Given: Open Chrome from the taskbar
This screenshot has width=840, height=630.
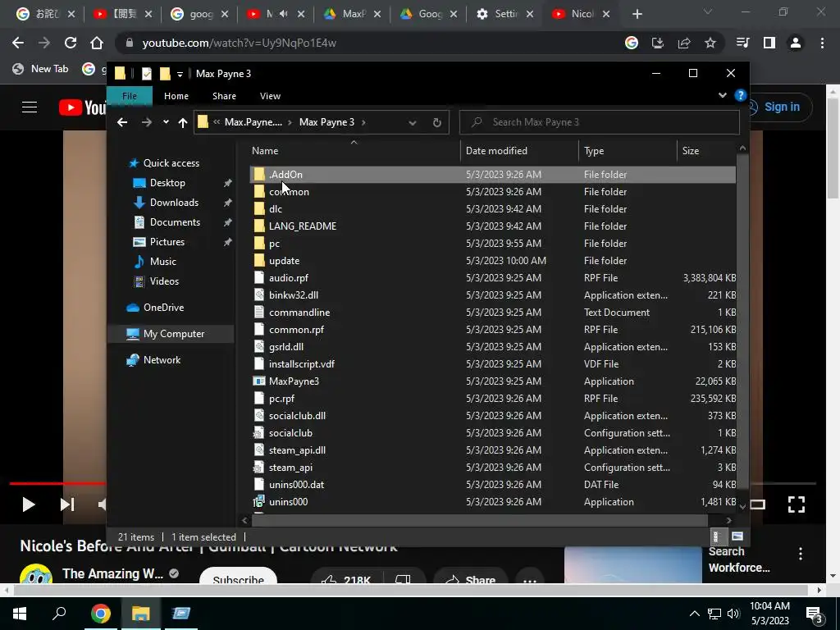Looking at the screenshot, I should pos(101,614).
